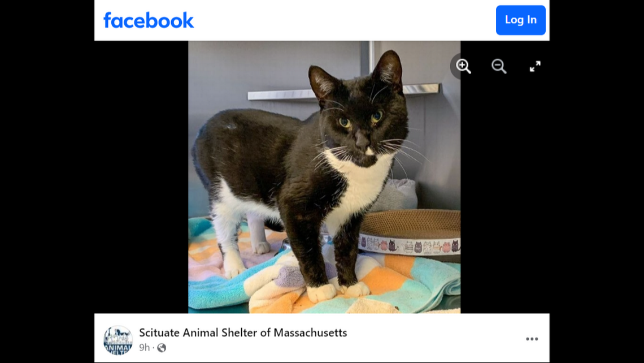The height and width of the screenshot is (363, 644).
Task: Reduce image magnification with minus lens
Action: [x=499, y=66]
